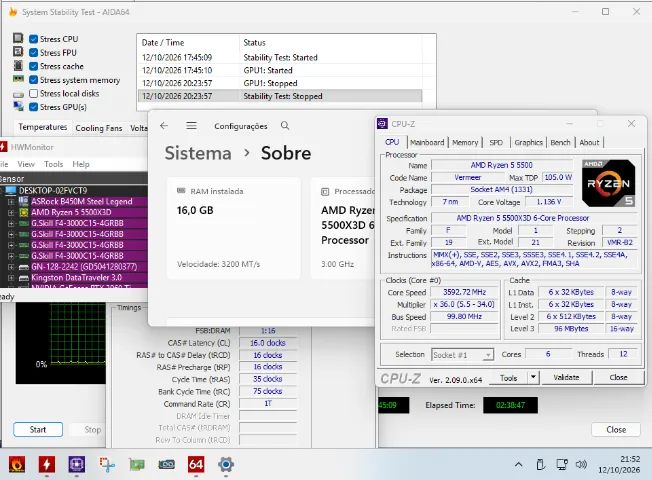Click search magnifier in Configurações
This screenshot has height=480, width=652.
285,126
